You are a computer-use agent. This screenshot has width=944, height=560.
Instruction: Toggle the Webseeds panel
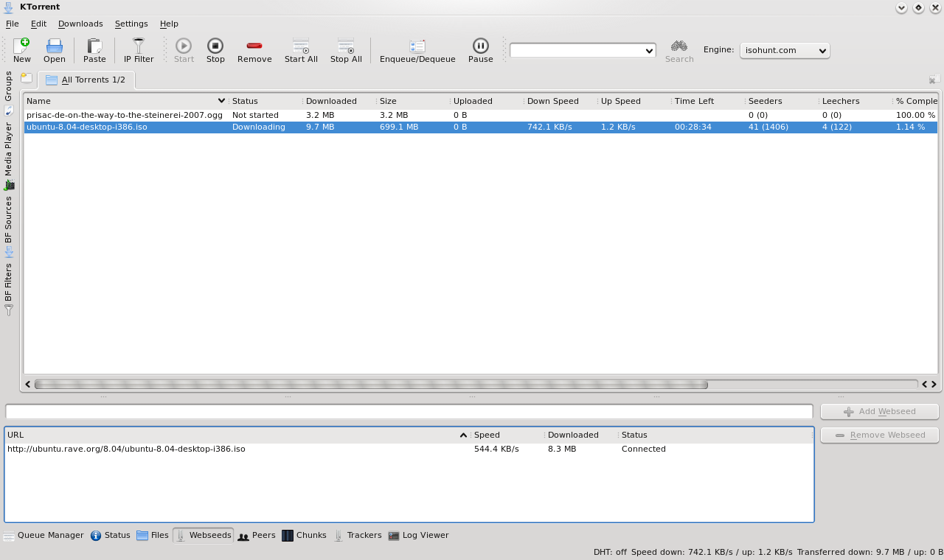(203, 536)
